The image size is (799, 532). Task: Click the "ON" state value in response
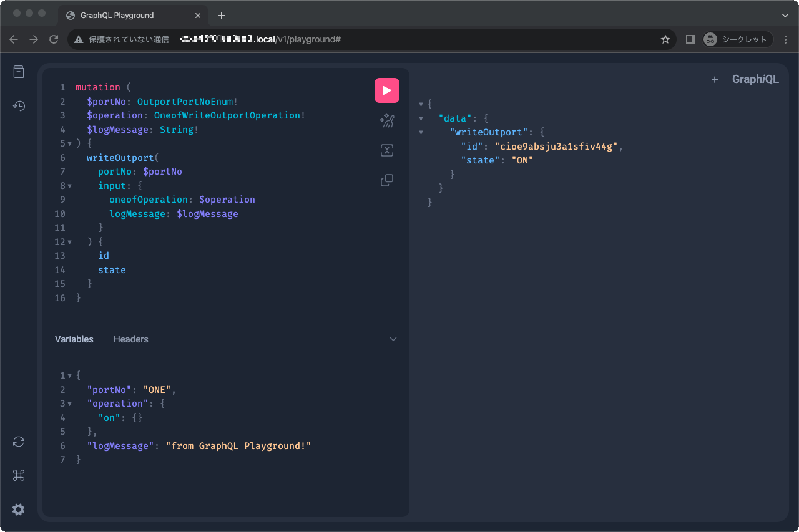pyautogui.click(x=522, y=160)
